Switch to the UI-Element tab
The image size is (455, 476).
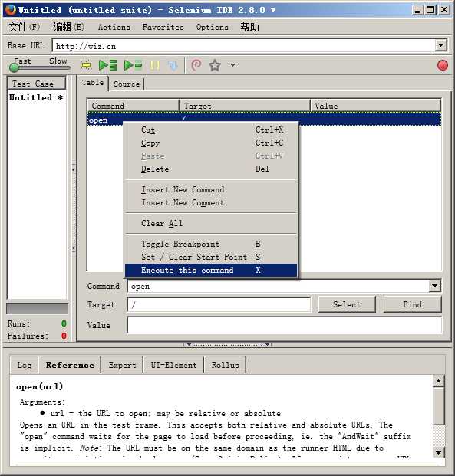[174, 365]
